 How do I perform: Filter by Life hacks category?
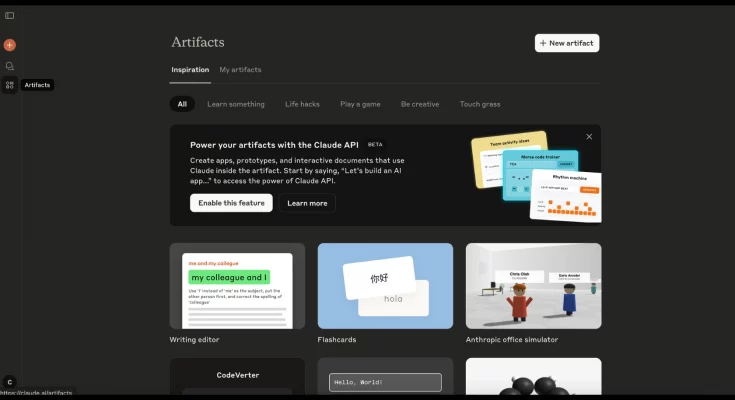[302, 104]
